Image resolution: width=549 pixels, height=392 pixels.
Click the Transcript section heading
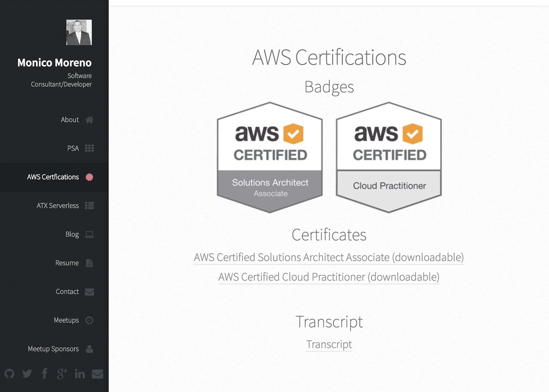coord(329,322)
